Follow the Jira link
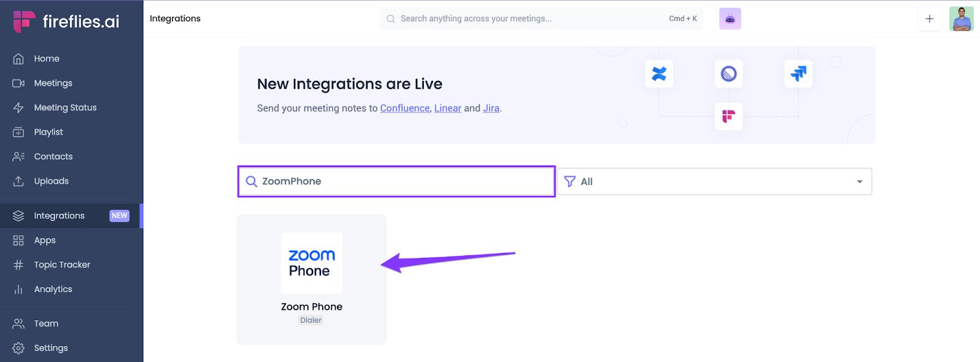The width and height of the screenshot is (980, 362). [x=491, y=108]
